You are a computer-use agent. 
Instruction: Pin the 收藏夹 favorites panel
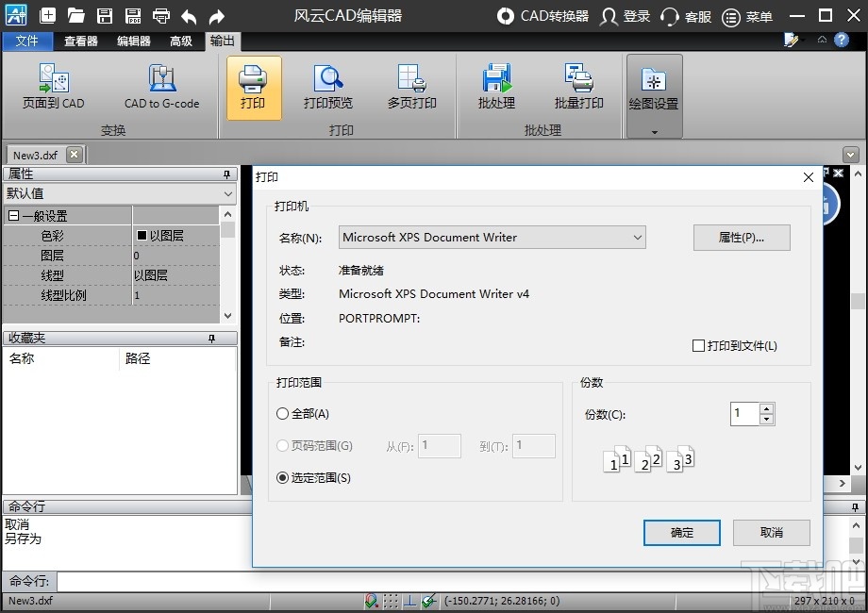coord(211,338)
